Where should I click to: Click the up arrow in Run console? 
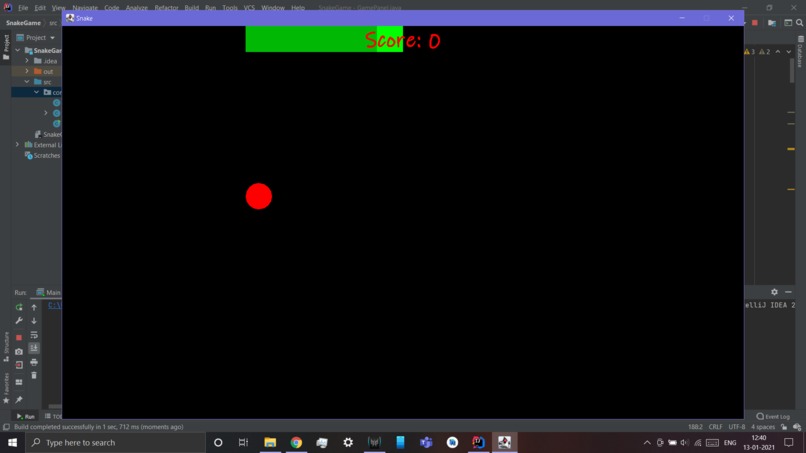click(x=34, y=307)
